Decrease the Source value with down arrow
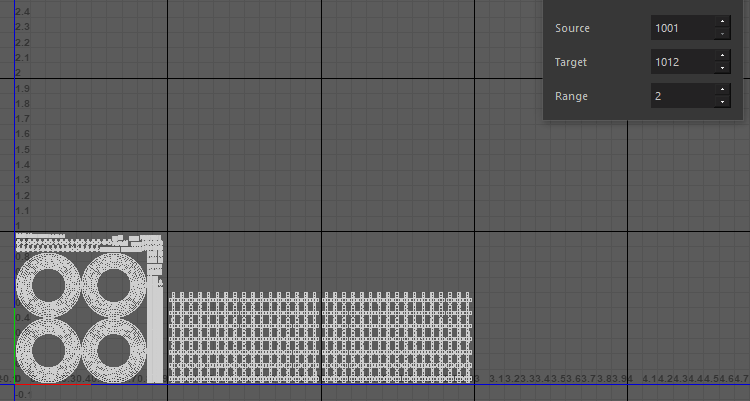 pos(722,34)
